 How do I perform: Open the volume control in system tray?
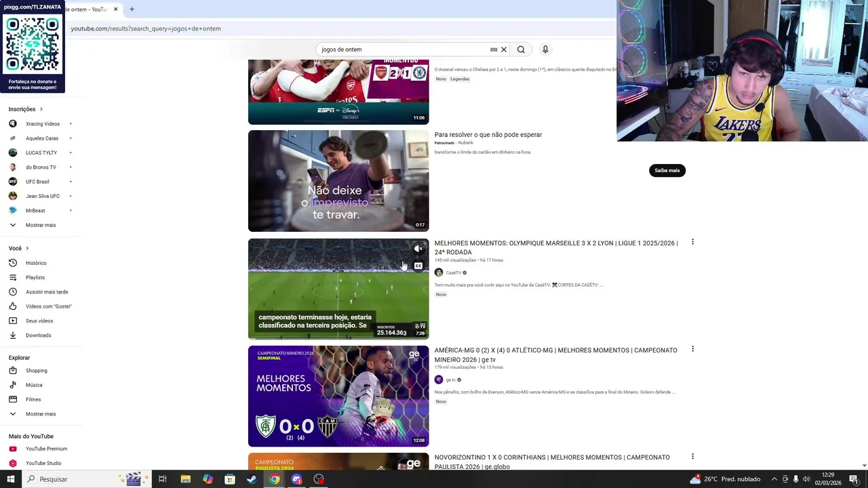(807, 479)
